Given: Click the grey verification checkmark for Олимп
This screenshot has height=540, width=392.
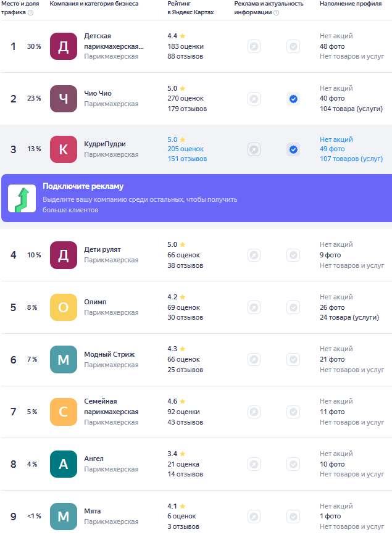Looking at the screenshot, I should (293, 307).
